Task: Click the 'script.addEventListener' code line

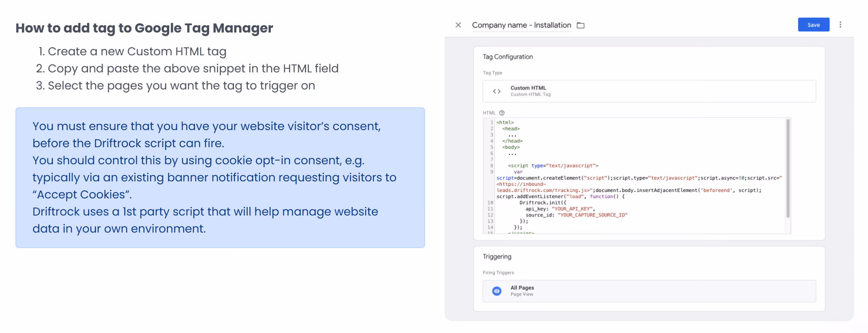Action: [x=561, y=197]
